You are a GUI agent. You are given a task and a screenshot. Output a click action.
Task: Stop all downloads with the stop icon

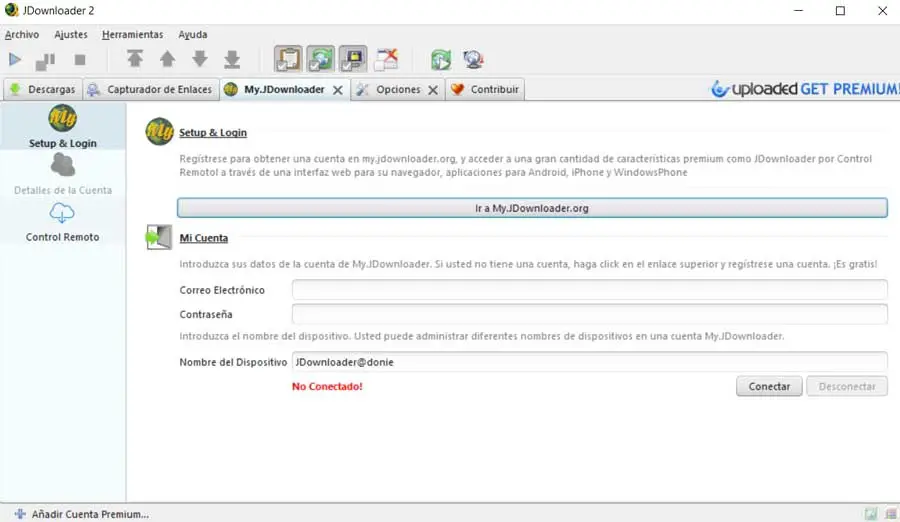80,60
